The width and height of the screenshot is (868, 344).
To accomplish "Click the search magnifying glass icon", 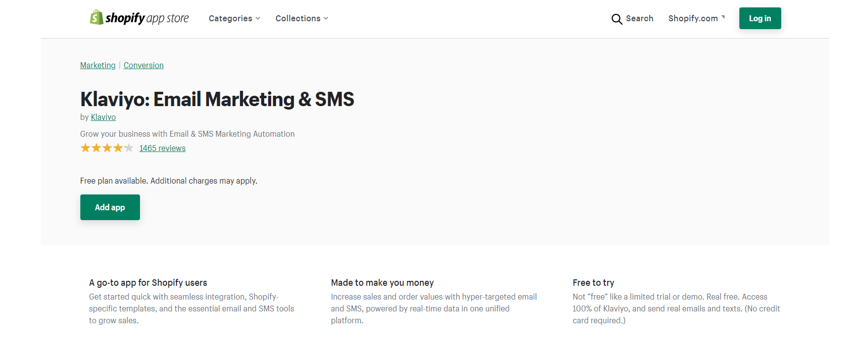I will pos(617,19).
